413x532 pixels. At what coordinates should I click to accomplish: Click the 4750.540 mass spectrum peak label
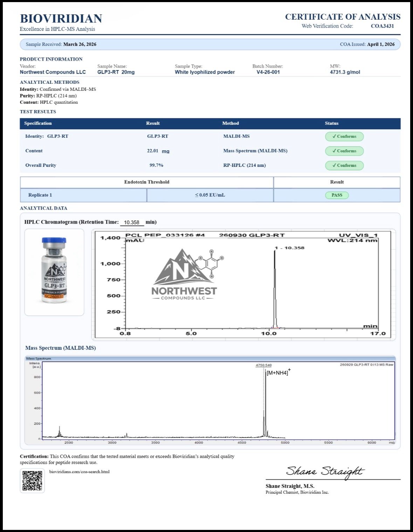pos(263,365)
